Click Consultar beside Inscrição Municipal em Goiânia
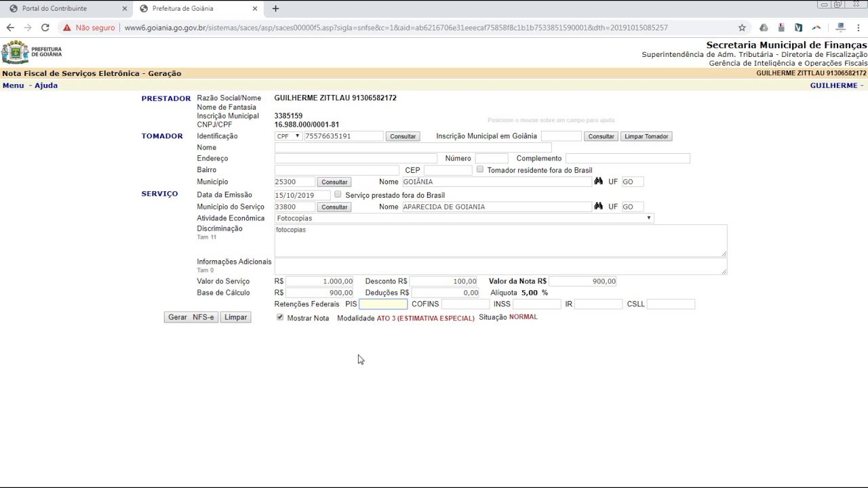This screenshot has height=488, width=868. coord(601,136)
